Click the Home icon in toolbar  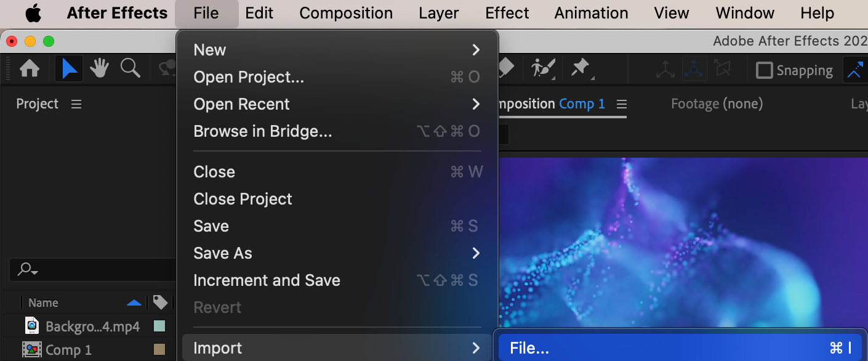[x=29, y=69]
